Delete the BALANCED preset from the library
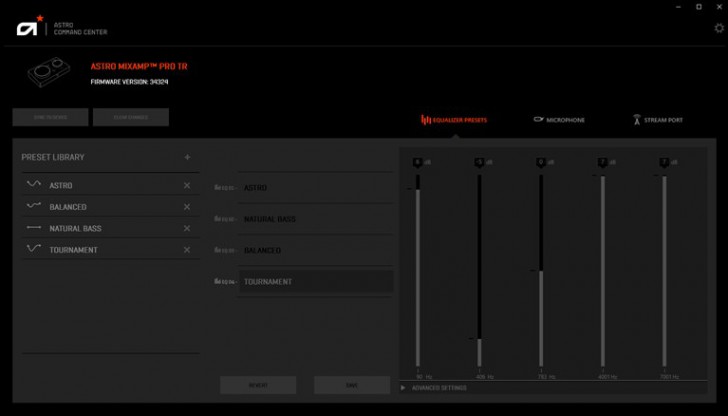This screenshot has height=416, width=728. point(187,207)
